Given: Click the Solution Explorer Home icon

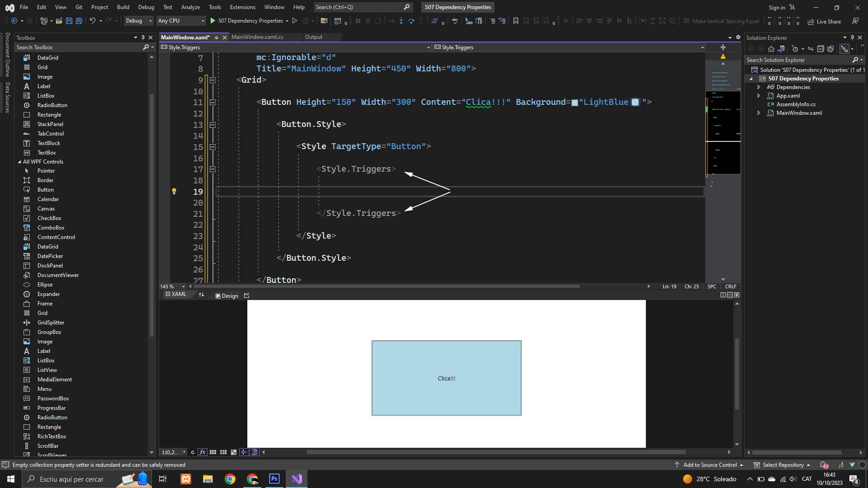Looking at the screenshot, I should click(771, 49).
